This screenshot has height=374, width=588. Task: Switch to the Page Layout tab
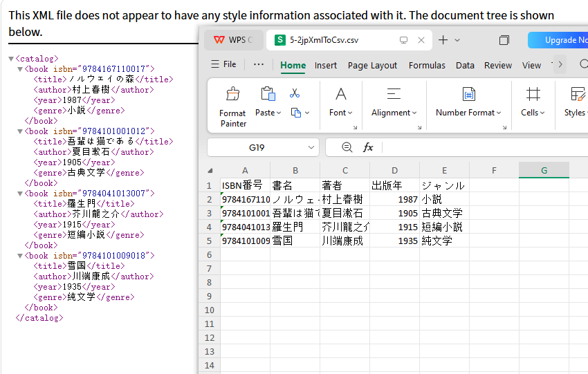372,65
